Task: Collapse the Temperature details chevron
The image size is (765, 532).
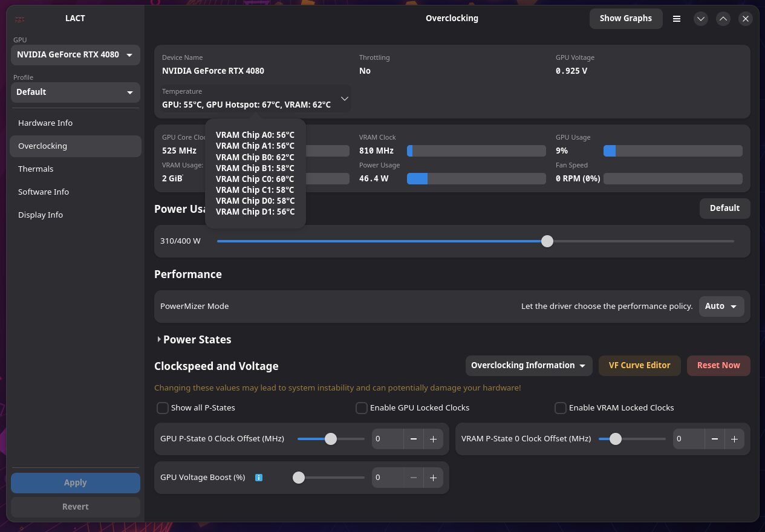Action: tap(344, 99)
